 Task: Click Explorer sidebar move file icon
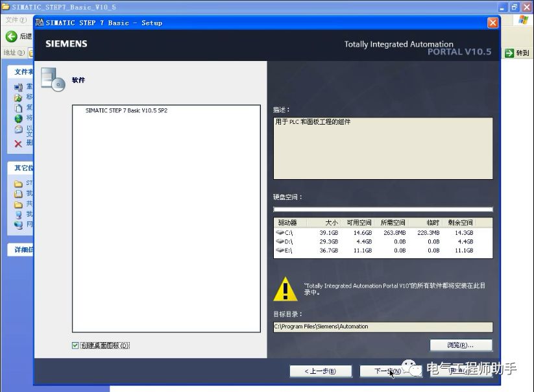[x=18, y=98]
